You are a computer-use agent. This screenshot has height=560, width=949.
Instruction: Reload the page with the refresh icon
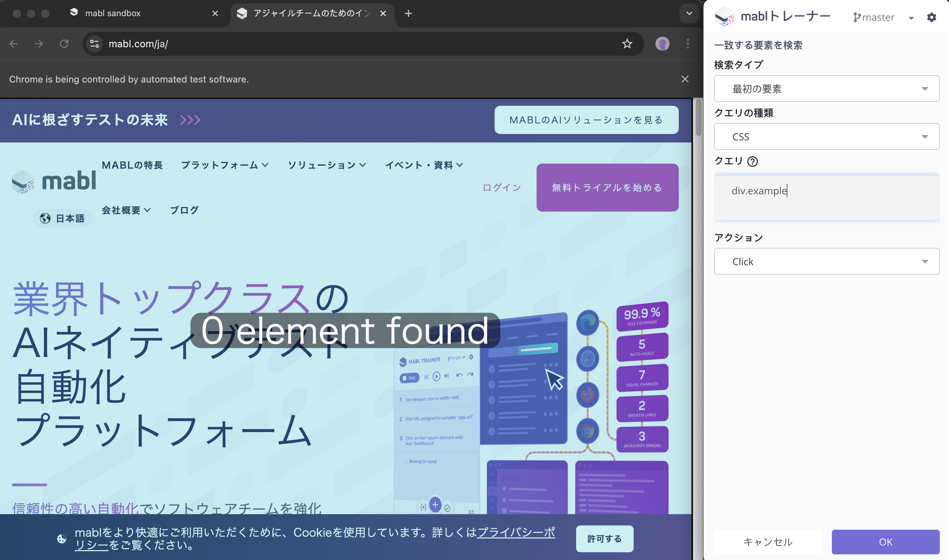click(x=64, y=44)
